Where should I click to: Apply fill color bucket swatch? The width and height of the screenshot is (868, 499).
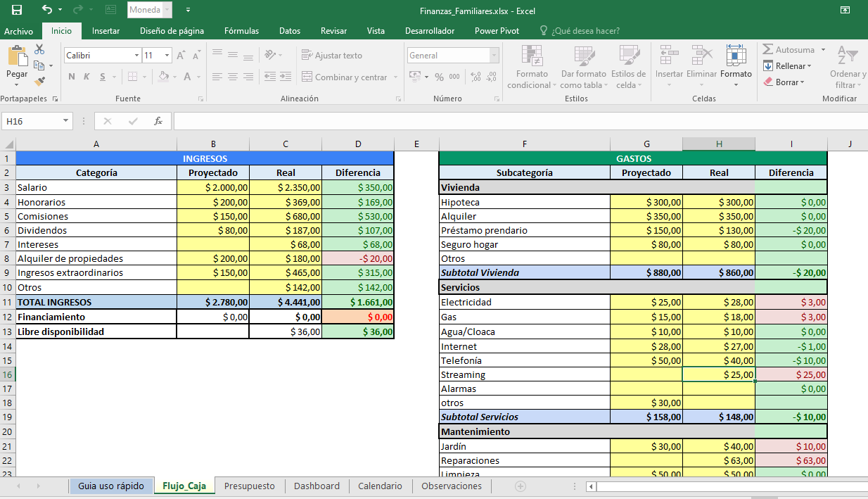pos(162,77)
